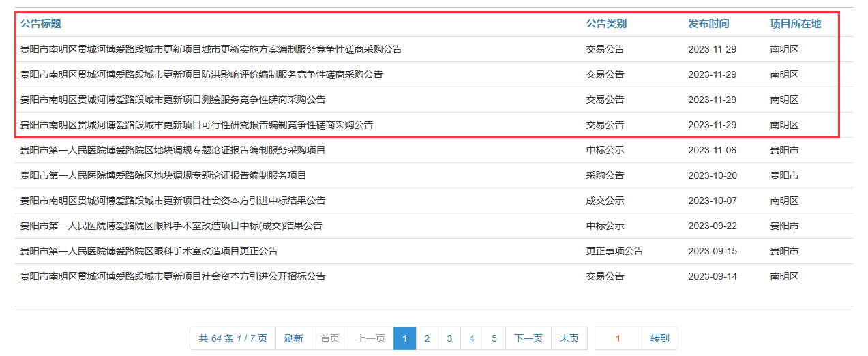The width and height of the screenshot is (868, 356).
Task: Click the 公告类别 column header
Action: (x=606, y=24)
